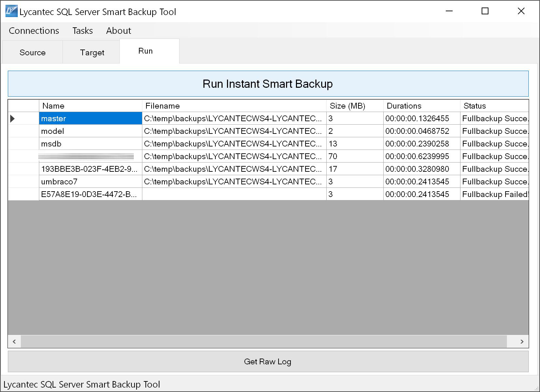Sort by the Status column header
Viewport: 540px width, 392px height.
(494, 106)
